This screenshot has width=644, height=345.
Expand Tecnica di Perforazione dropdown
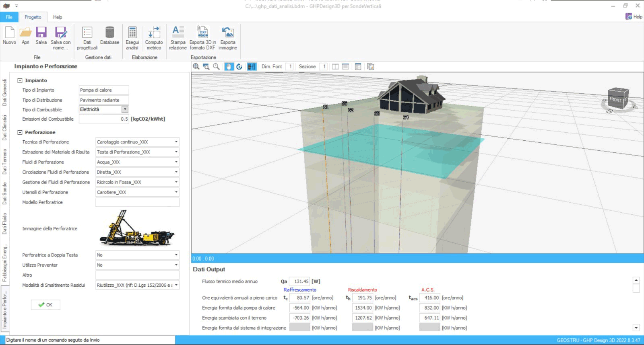point(176,142)
